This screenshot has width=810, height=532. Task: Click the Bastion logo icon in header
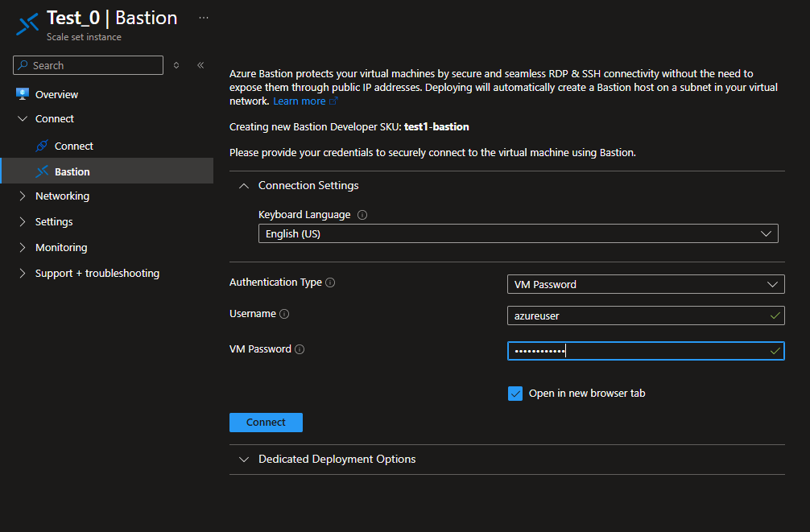pos(28,24)
